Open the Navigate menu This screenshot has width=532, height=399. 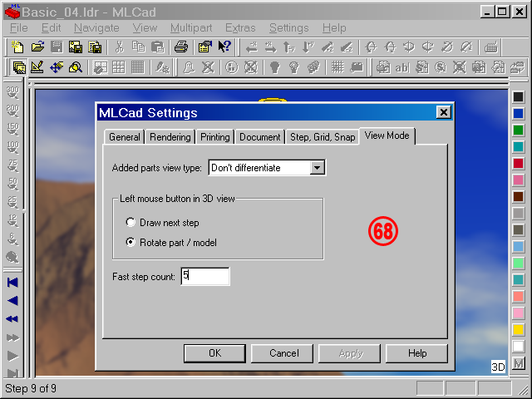[x=96, y=27]
